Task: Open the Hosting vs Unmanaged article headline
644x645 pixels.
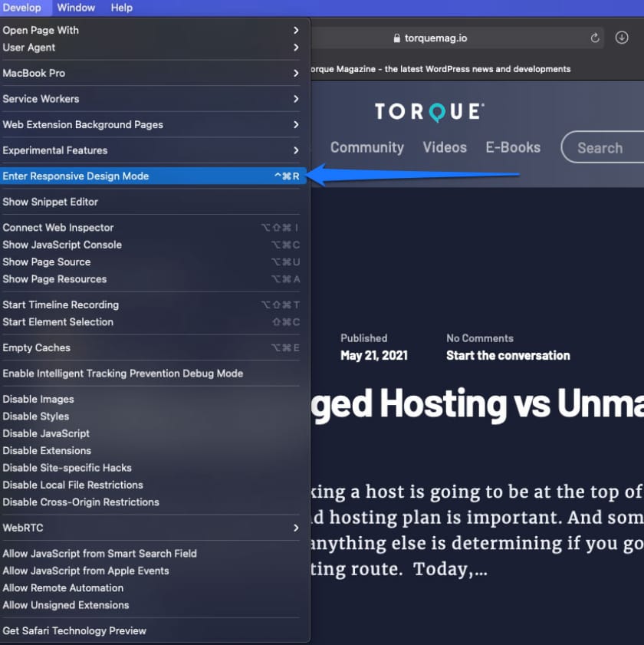Action: click(477, 405)
